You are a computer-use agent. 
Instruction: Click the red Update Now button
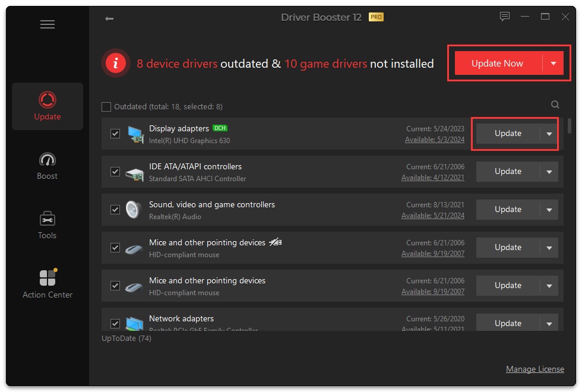point(498,64)
